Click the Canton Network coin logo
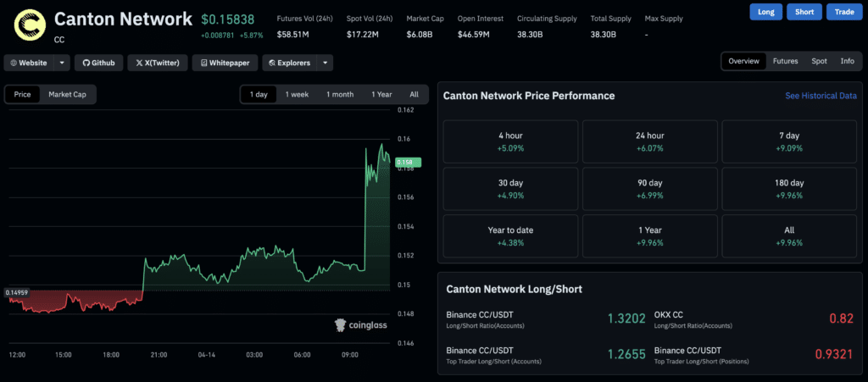Viewport: 868px width, 382px height. 31,24
